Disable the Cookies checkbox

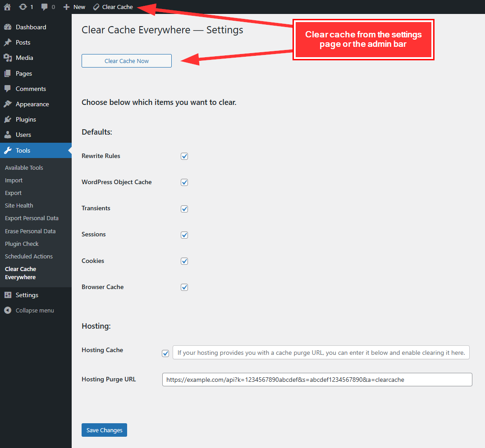[x=184, y=261]
